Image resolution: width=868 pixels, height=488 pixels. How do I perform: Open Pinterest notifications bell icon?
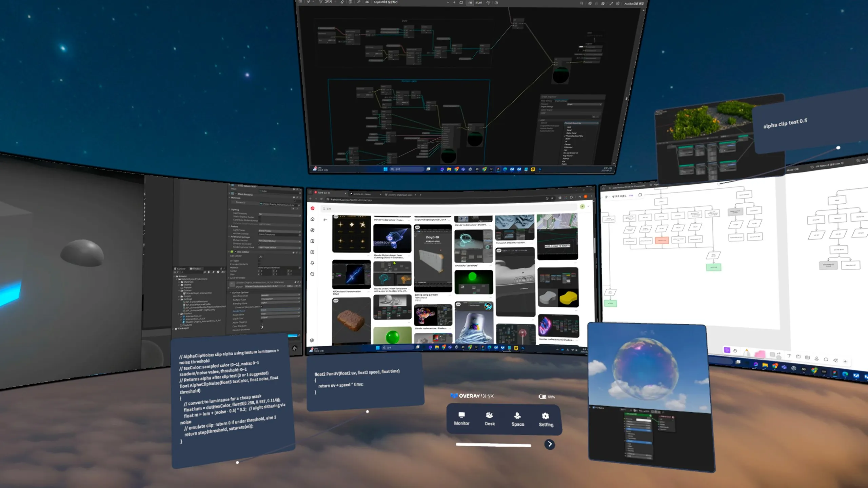click(313, 263)
